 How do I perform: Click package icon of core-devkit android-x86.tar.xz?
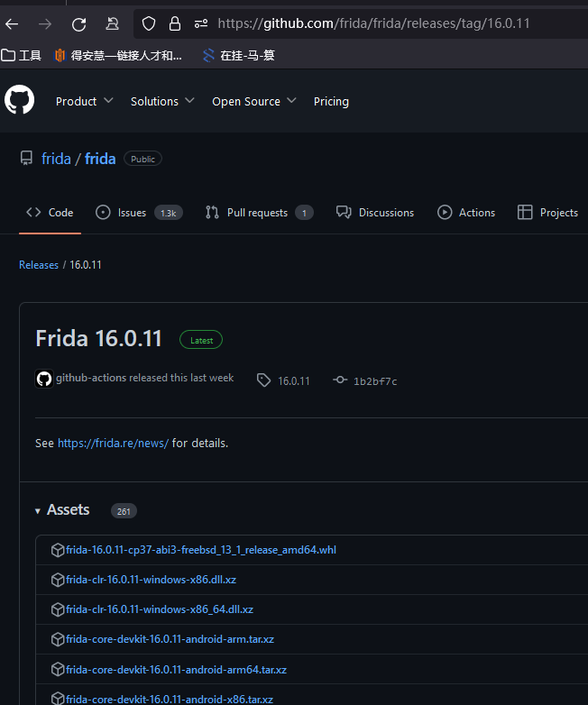point(58,699)
